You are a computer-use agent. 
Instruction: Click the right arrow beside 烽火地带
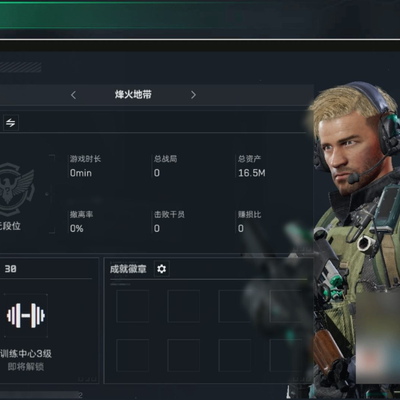tap(193, 95)
